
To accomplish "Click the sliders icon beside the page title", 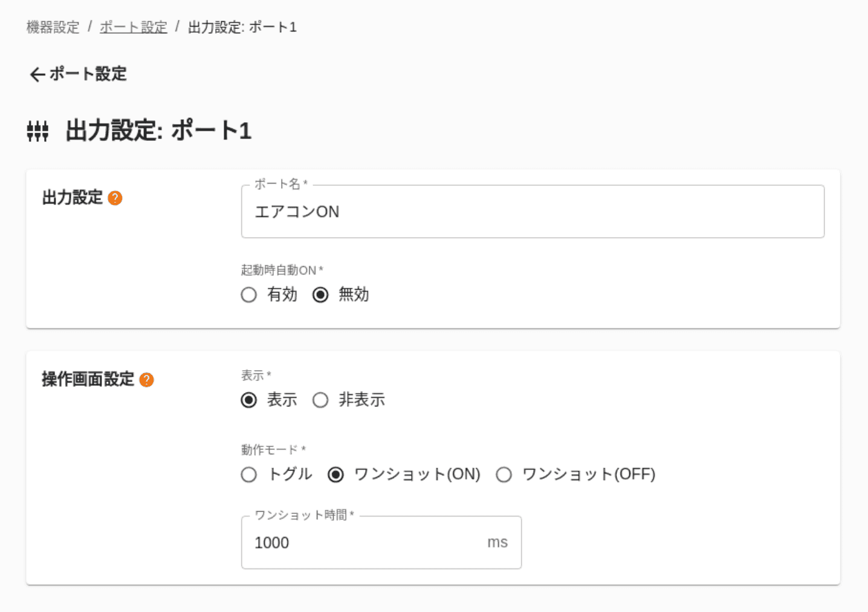I will click(37, 131).
